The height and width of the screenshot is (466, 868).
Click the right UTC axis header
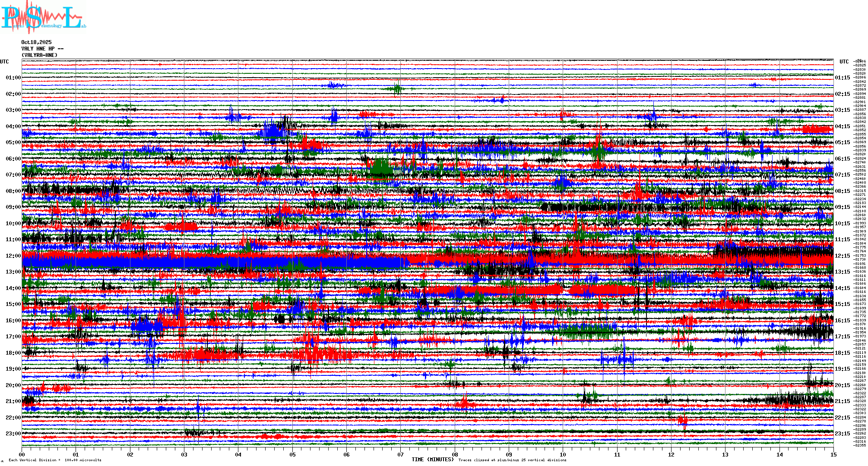[844, 62]
